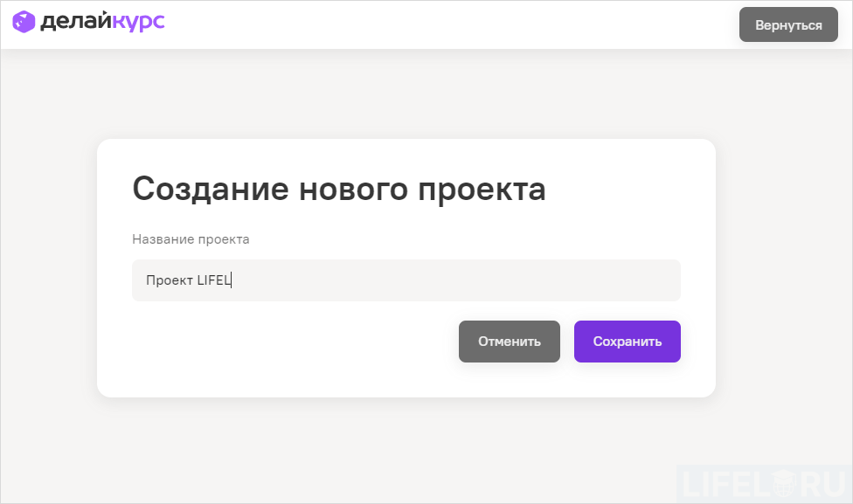Click the Название проекта input field
This screenshot has width=853, height=504.
click(406, 280)
